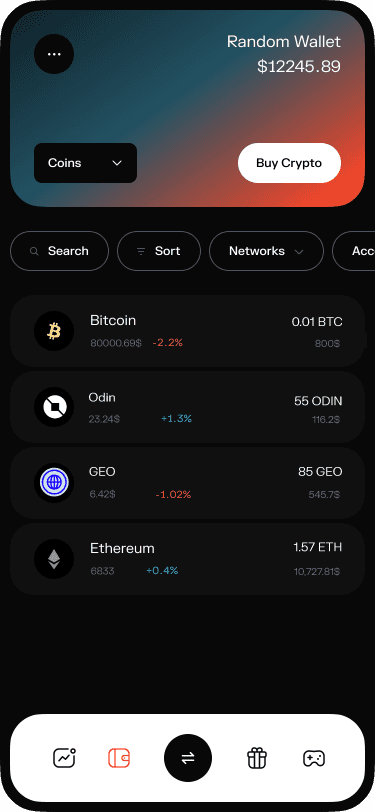
Task: Click the GEO globe coin logo
Action: coord(54,483)
